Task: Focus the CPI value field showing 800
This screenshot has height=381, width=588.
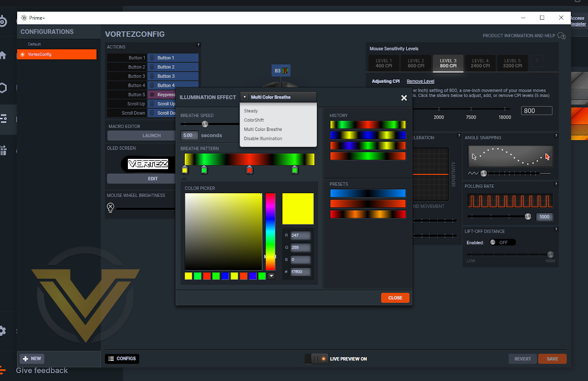Action: click(537, 111)
